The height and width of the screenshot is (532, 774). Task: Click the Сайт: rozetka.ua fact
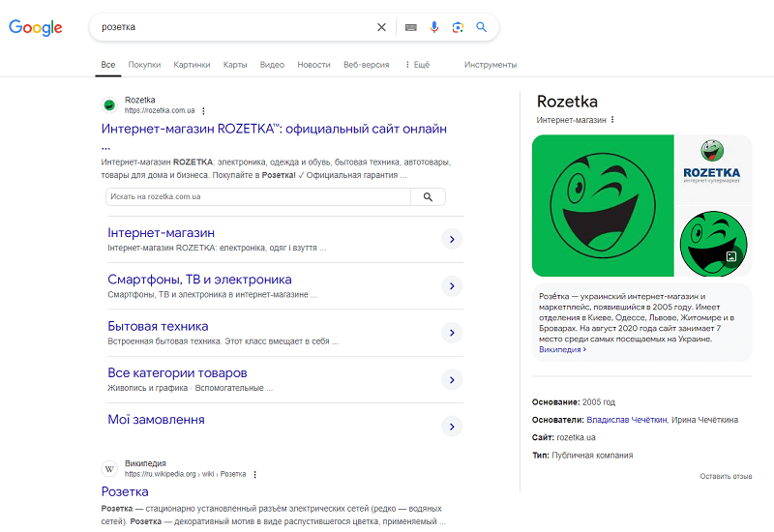(564, 438)
